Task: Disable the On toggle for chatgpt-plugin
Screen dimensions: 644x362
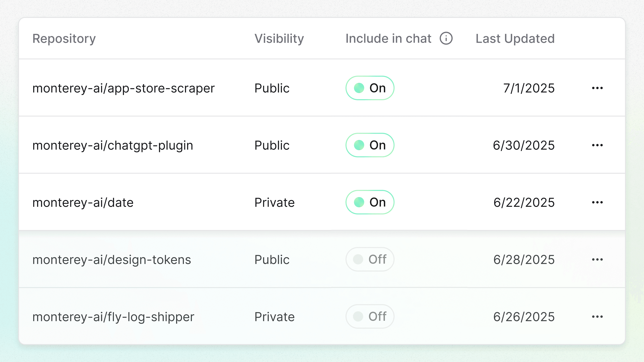Action: 370,145
